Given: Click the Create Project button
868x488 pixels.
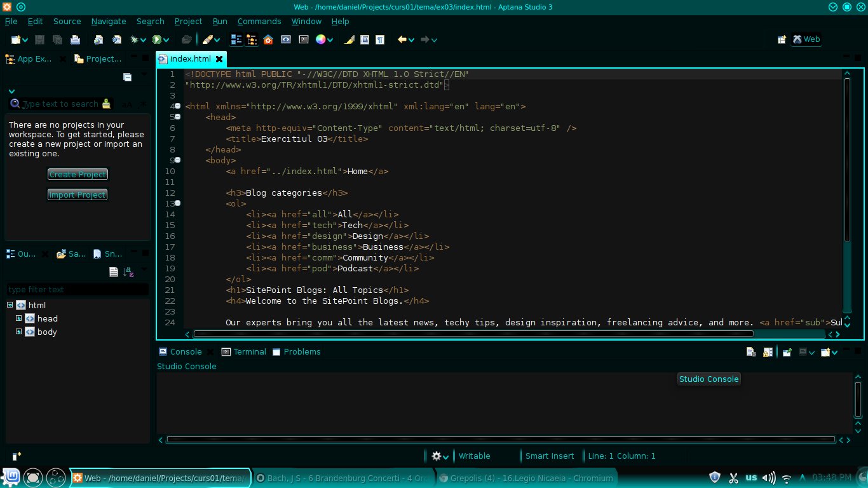Looking at the screenshot, I should point(78,174).
